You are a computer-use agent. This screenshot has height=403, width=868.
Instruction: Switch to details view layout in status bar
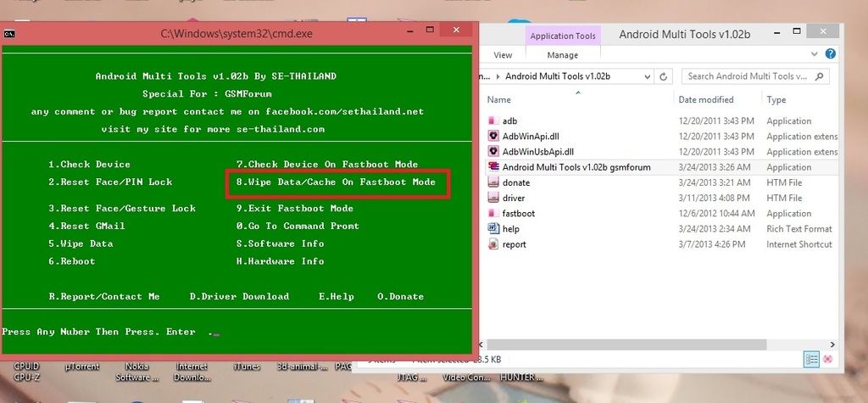[x=811, y=360]
